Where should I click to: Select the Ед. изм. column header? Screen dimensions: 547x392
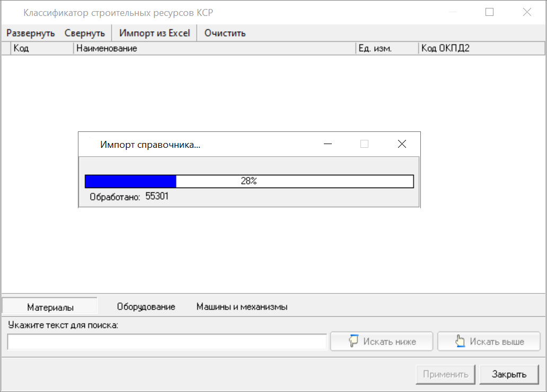[x=386, y=48]
